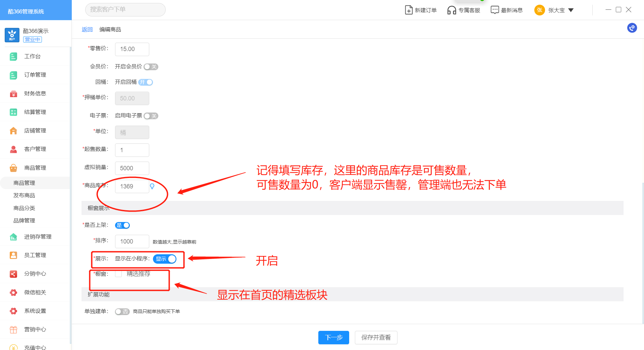Open the 发布商品 submenu item

[24, 195]
